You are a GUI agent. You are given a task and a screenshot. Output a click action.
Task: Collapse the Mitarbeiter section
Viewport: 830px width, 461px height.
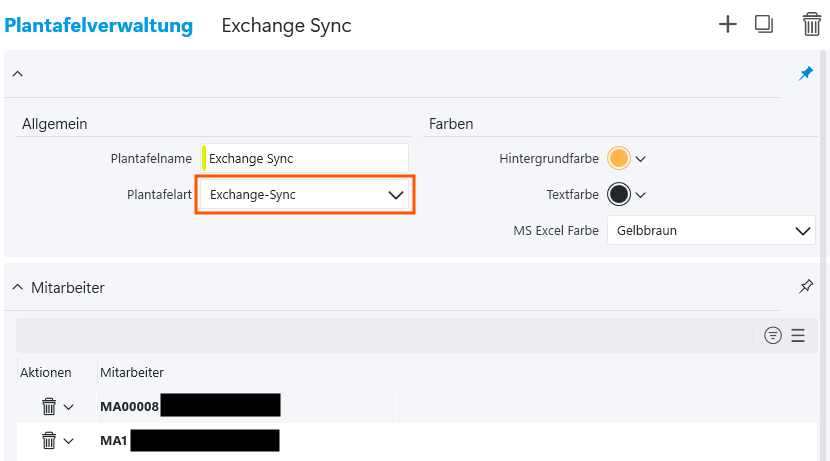17,288
